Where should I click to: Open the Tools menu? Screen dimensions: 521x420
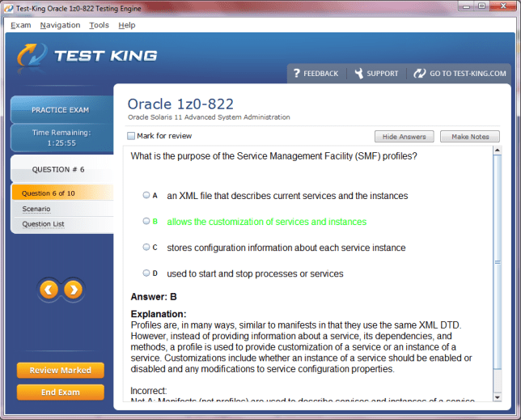(99, 25)
